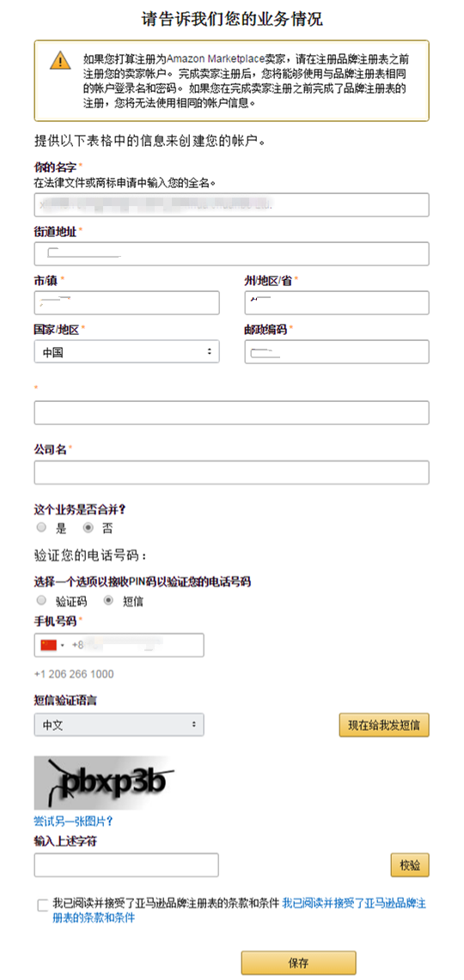Click 现在给我发短信 button
Image resolution: width=464 pixels, height=980 pixels.
pos(384,726)
